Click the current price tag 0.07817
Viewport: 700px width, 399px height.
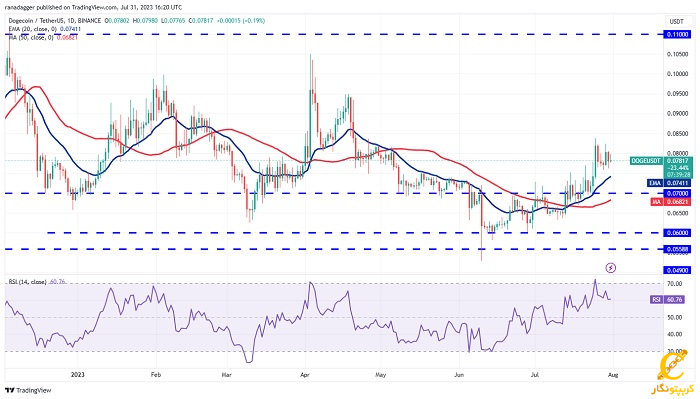677,161
